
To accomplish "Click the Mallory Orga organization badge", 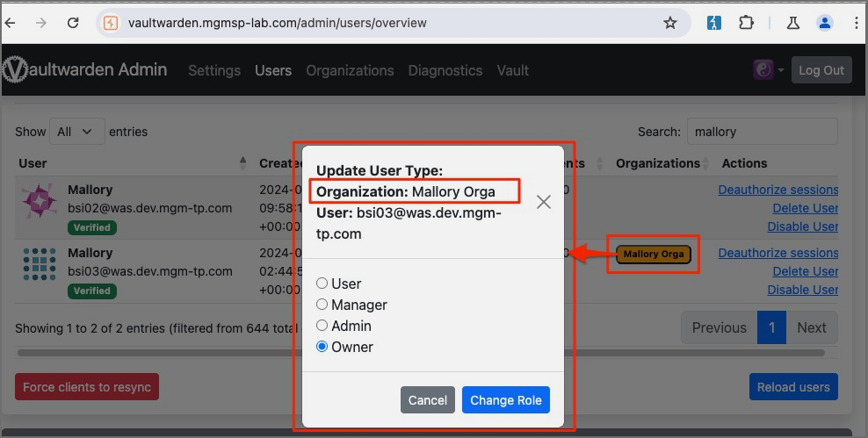I will coord(654,255).
